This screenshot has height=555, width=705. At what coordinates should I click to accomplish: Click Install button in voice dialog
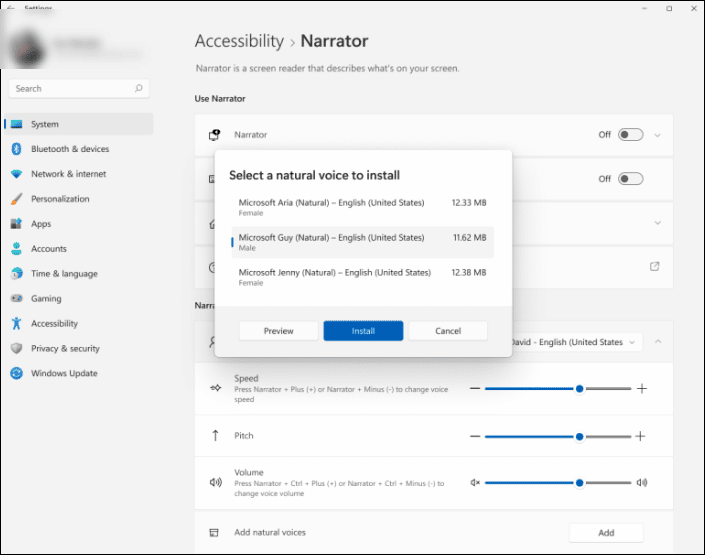point(363,331)
